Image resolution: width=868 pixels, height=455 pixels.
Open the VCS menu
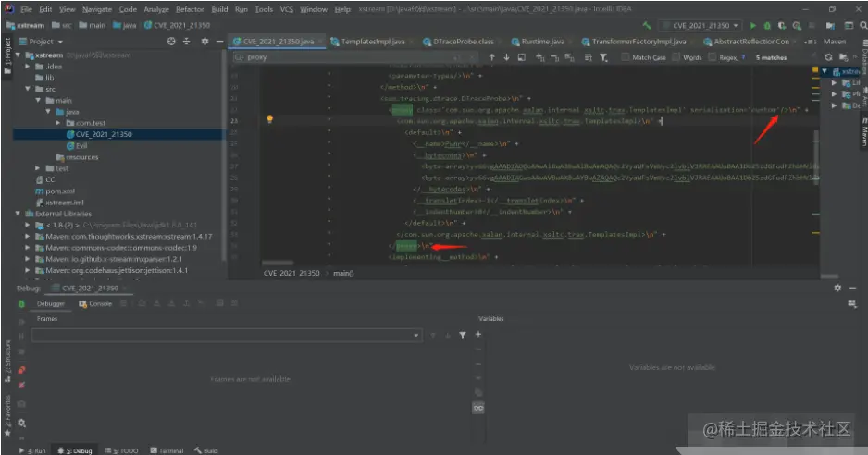pyautogui.click(x=286, y=9)
